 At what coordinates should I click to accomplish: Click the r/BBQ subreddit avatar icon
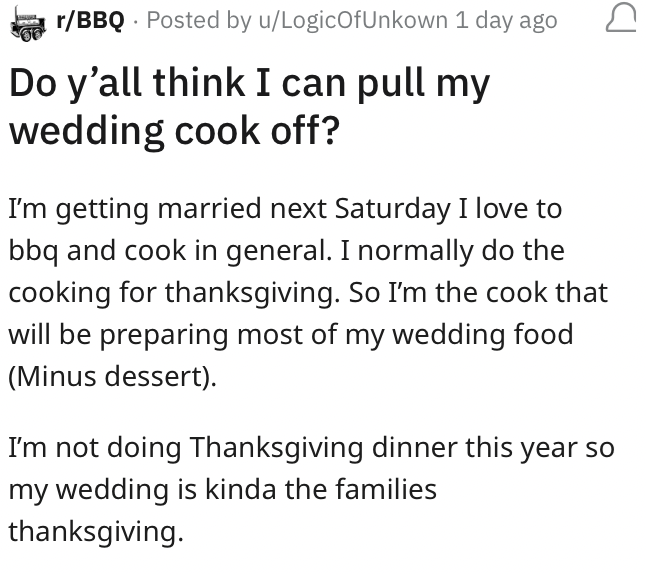(x=31, y=22)
